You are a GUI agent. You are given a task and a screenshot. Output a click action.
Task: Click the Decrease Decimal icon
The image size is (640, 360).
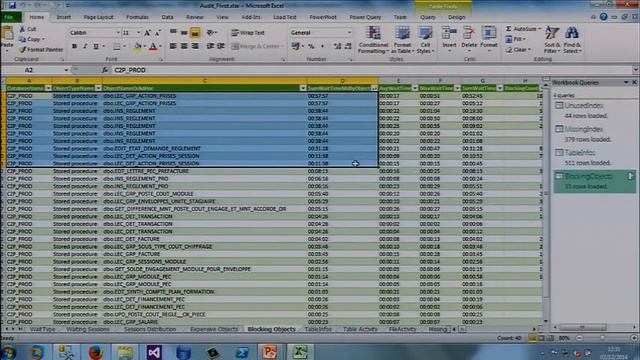tap(348, 47)
